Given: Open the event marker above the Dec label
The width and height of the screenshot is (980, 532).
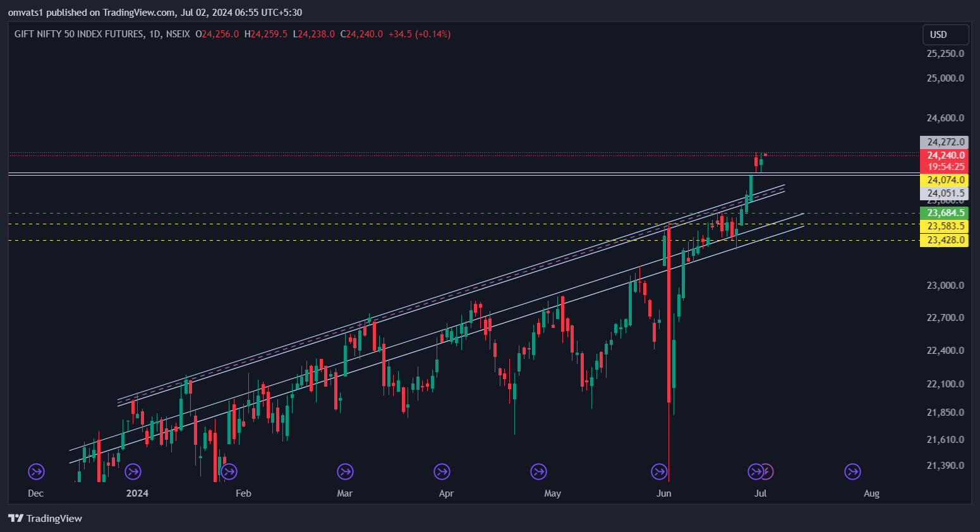Looking at the screenshot, I should click(x=36, y=471).
